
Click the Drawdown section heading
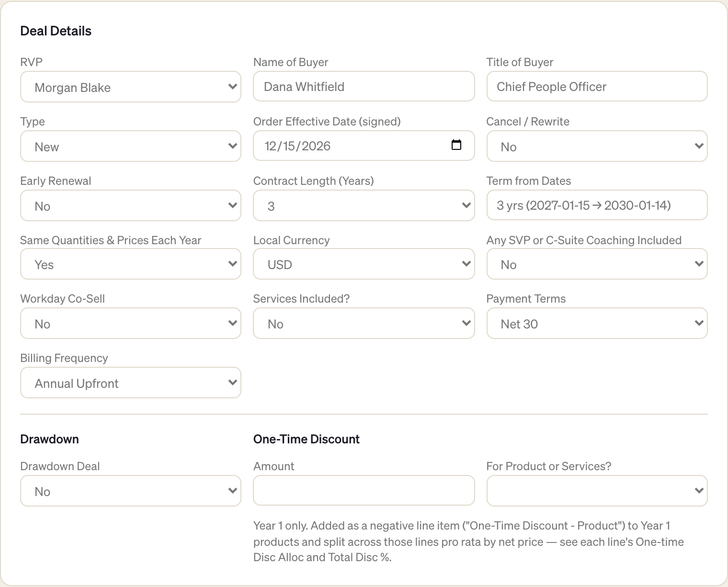49,439
